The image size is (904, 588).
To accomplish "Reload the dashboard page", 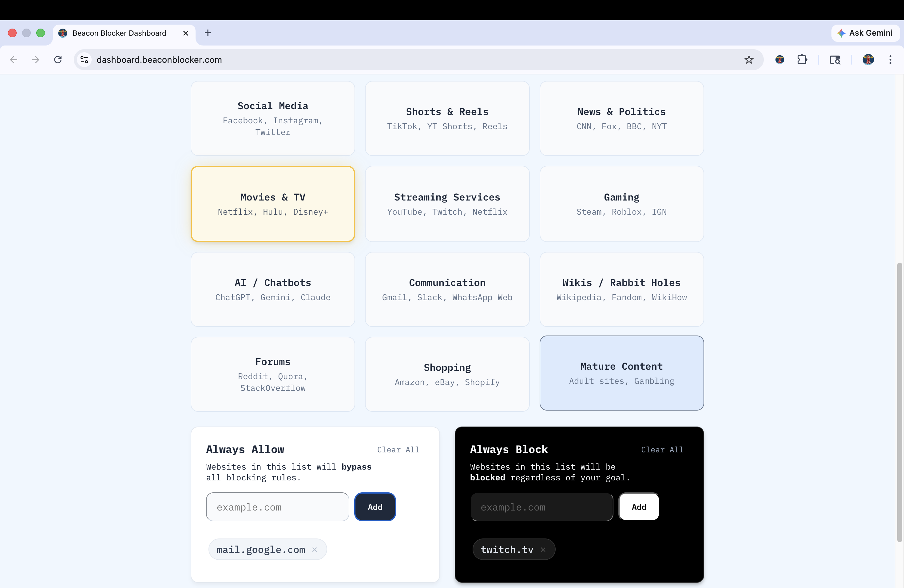I will click(58, 60).
